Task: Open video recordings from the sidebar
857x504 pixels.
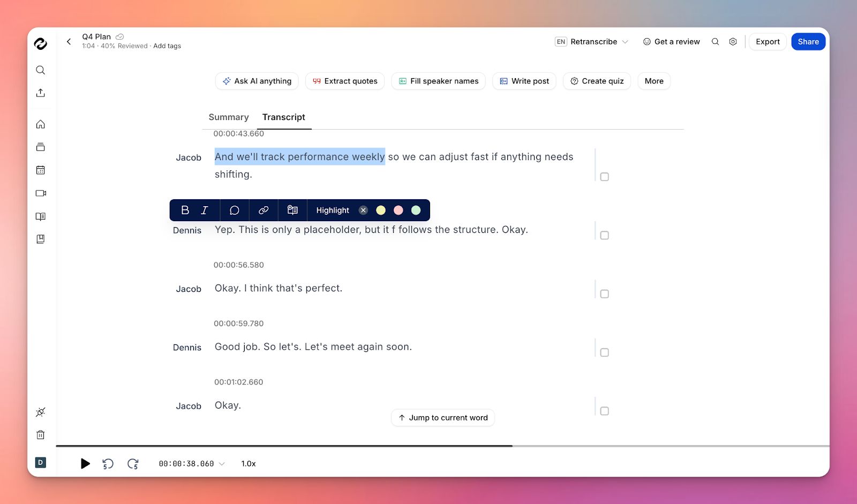Action: click(x=40, y=193)
